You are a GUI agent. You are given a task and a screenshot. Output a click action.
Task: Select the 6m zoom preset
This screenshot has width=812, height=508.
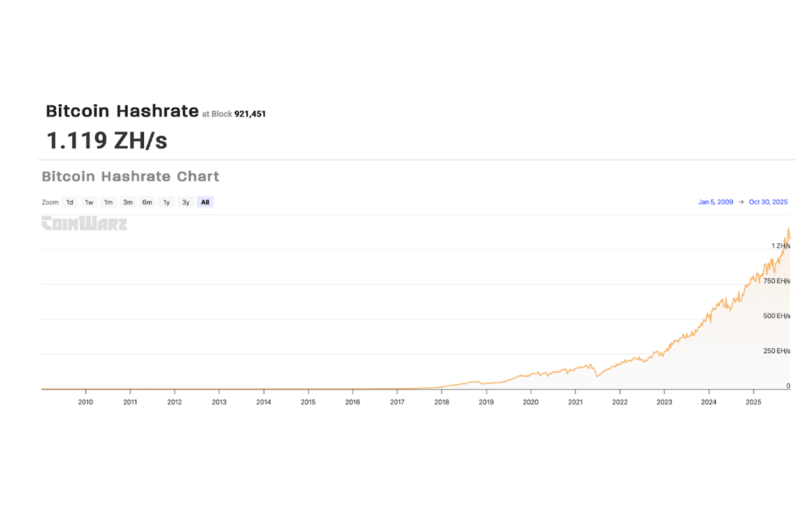pyautogui.click(x=147, y=202)
